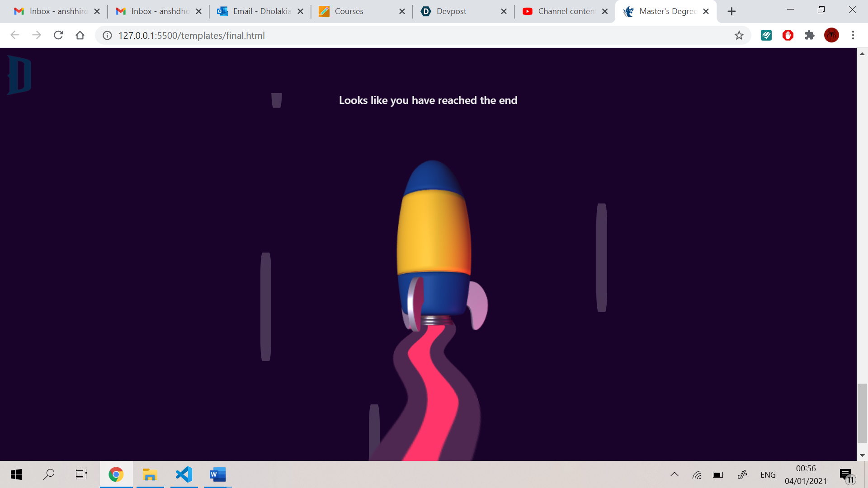
Task: Click the D logo on page
Action: click(x=19, y=75)
